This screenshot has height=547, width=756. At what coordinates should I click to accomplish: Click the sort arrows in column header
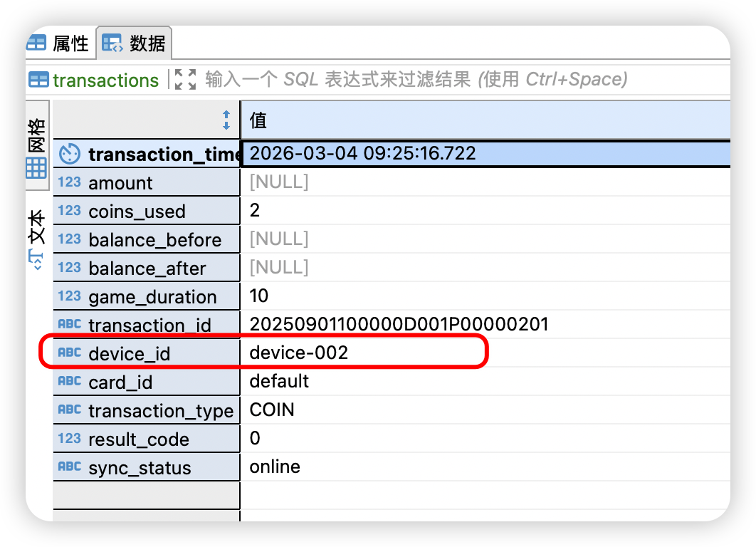pos(226,120)
